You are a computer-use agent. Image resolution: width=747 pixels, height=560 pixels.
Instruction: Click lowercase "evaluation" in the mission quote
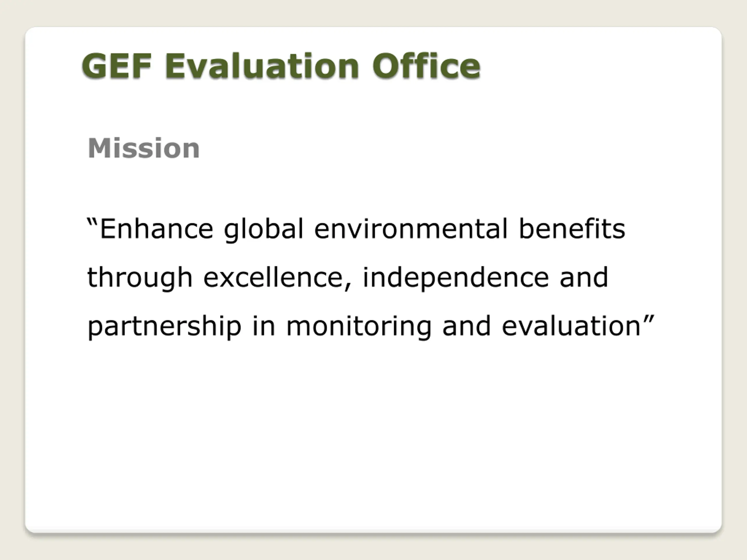pos(571,326)
